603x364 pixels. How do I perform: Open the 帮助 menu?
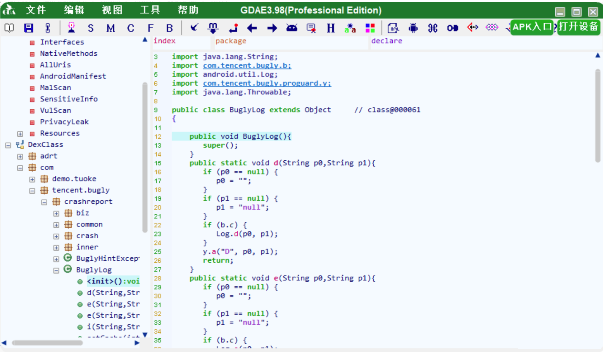[x=188, y=10]
